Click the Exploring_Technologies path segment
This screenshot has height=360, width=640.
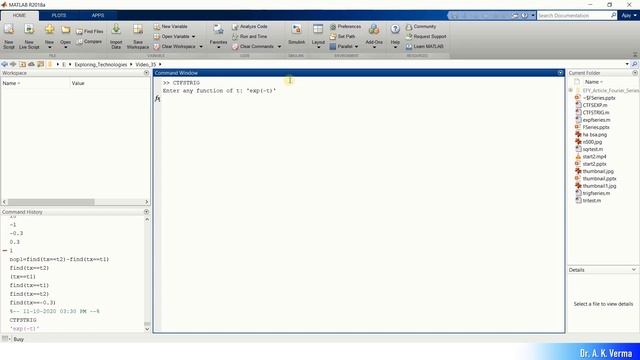pyautogui.click(x=100, y=64)
